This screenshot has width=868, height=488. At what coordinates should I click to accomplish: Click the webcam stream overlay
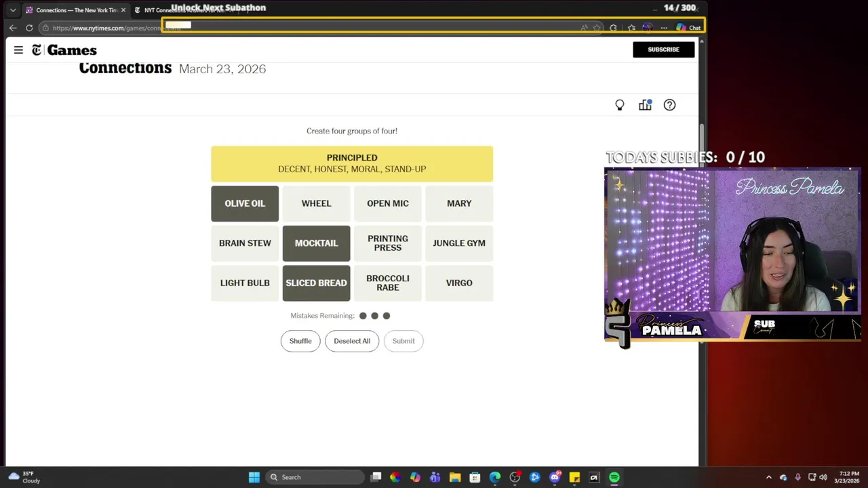point(732,254)
